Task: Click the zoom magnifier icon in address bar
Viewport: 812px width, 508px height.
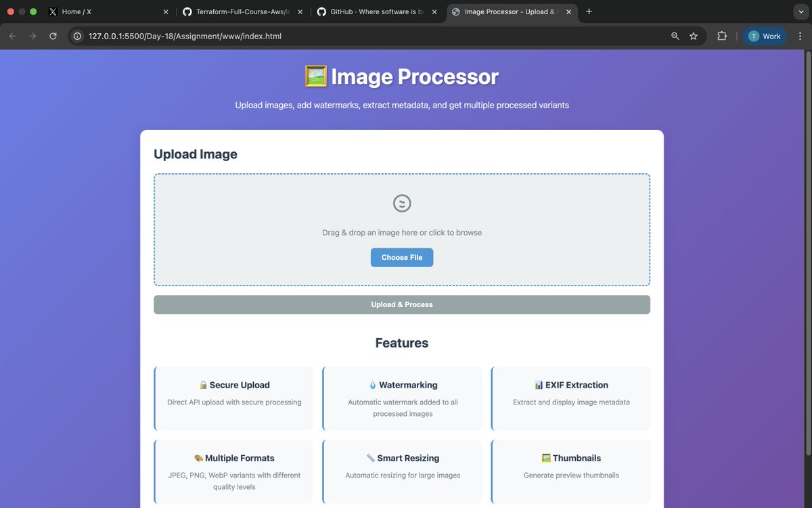Action: point(675,36)
